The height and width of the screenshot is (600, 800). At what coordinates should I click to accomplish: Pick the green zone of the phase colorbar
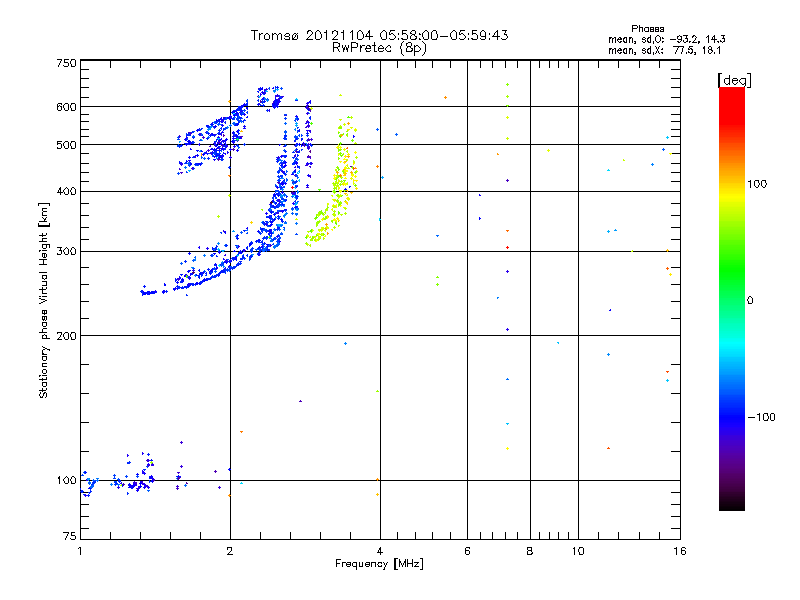[x=732, y=270]
